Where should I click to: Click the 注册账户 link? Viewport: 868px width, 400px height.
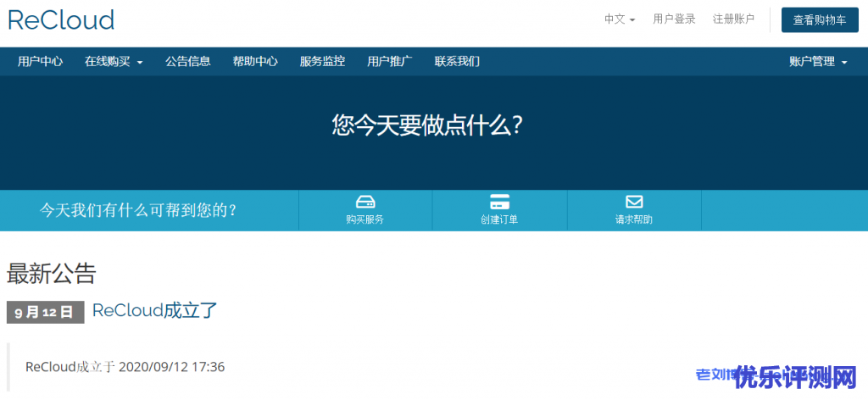tap(733, 19)
